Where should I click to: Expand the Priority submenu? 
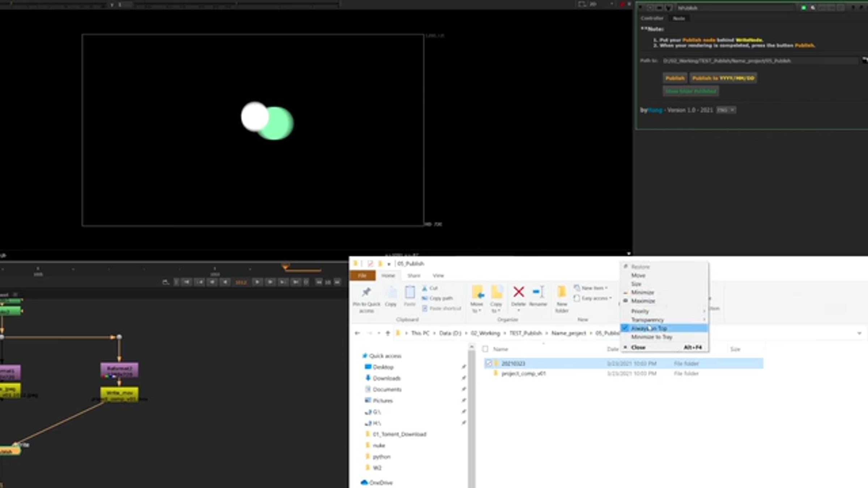664,311
